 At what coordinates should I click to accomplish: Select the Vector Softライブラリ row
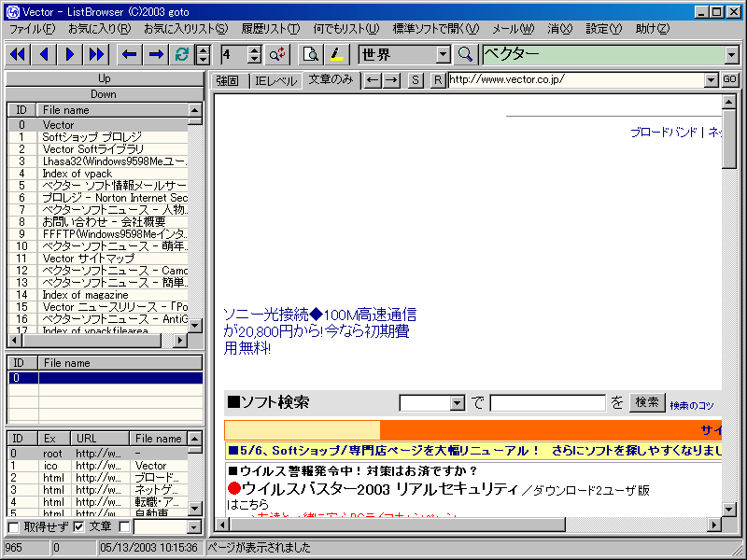point(98,149)
